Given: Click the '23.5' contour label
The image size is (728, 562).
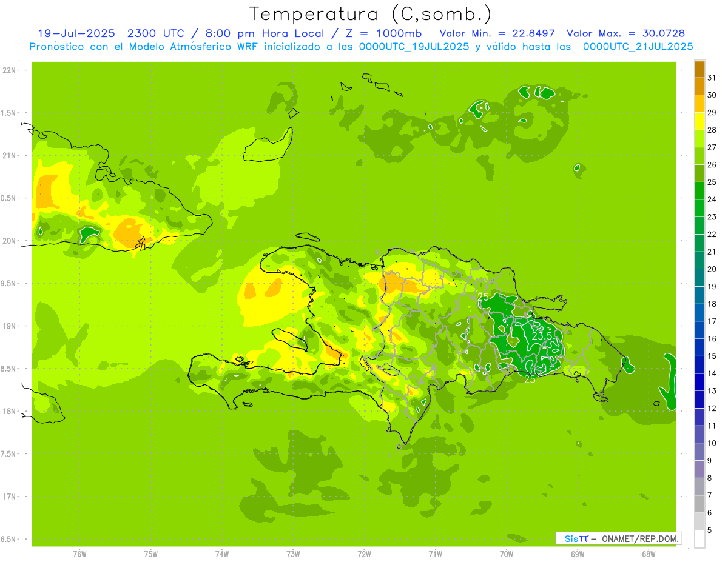Looking at the screenshot, I should tap(542, 335).
